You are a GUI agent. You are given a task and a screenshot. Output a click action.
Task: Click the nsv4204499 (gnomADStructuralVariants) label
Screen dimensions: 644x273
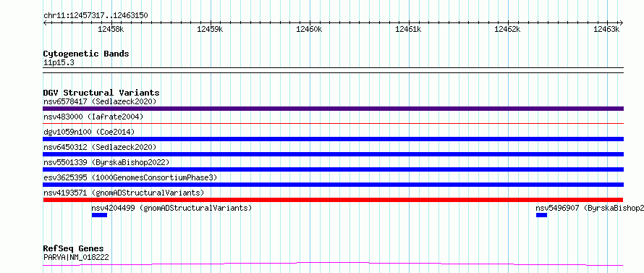171,208
